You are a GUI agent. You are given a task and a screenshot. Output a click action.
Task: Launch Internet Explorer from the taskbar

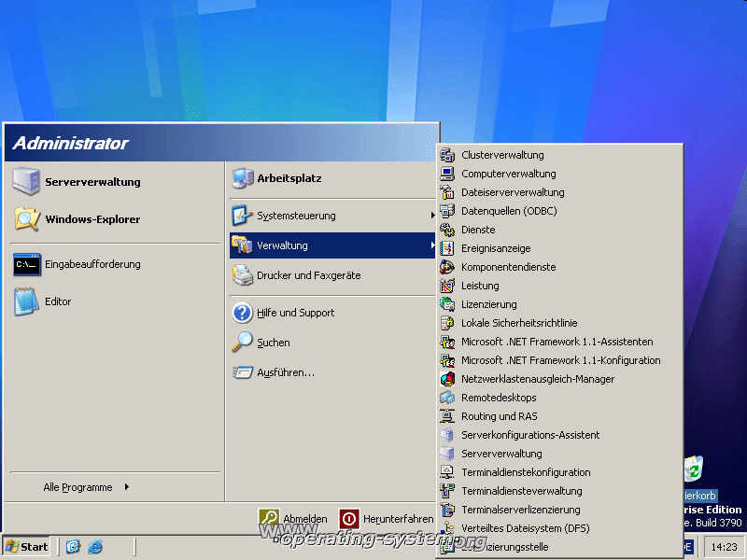tap(94, 546)
